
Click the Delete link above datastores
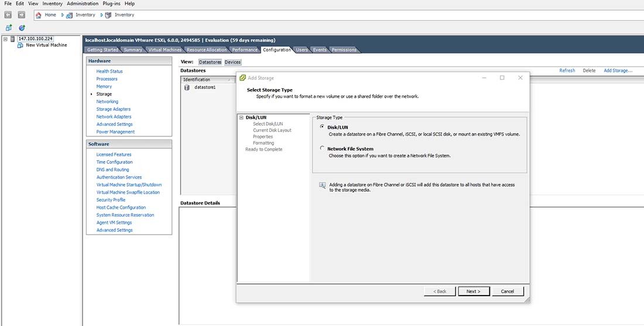(x=589, y=71)
